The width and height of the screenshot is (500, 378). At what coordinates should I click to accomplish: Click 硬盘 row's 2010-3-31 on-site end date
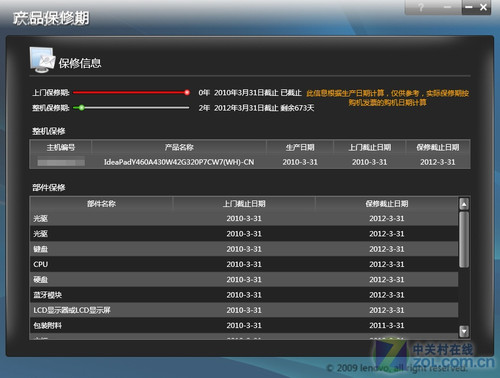pos(244,279)
